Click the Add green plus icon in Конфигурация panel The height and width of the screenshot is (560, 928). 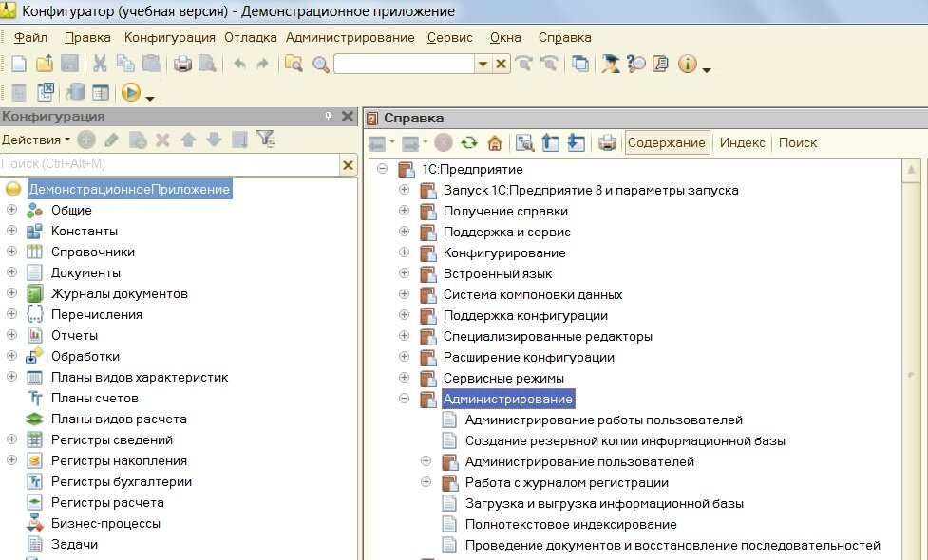pyautogui.click(x=86, y=140)
